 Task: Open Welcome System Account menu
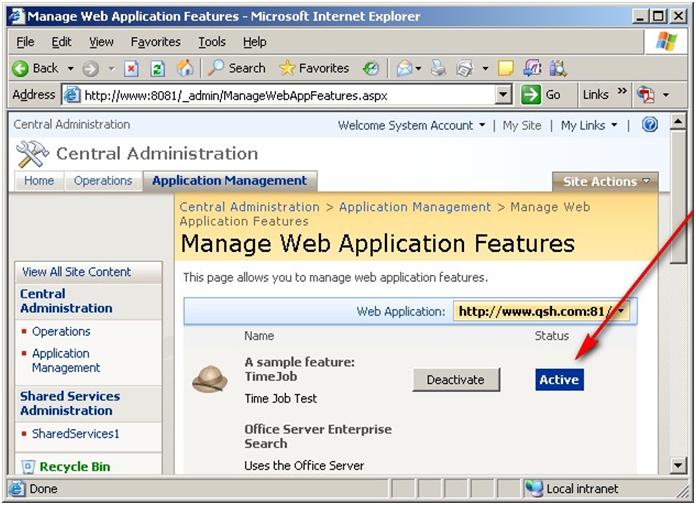[x=411, y=126]
